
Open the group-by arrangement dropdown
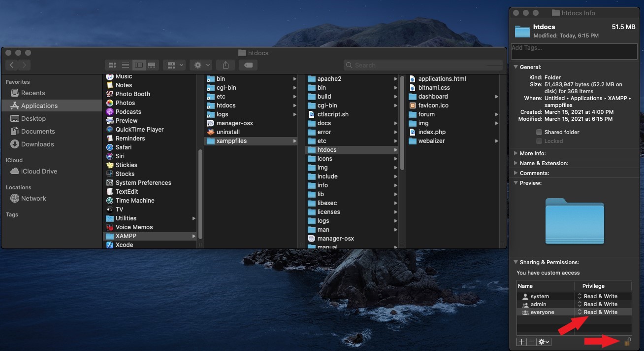[174, 65]
